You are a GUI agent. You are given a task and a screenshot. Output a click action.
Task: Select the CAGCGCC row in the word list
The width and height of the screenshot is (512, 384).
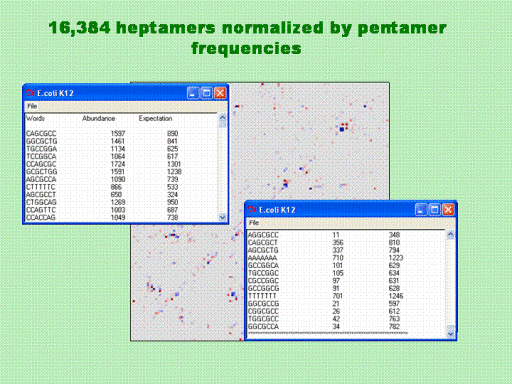103,133
